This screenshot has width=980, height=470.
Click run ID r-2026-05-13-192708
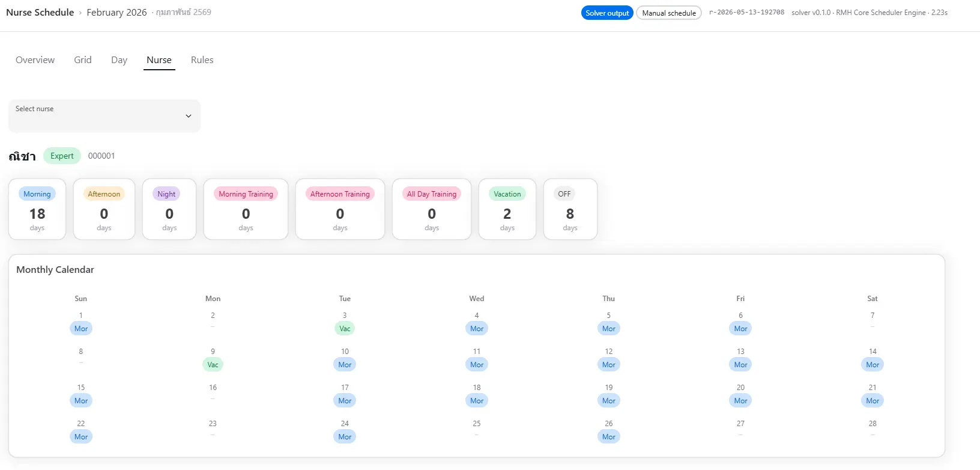pos(746,12)
